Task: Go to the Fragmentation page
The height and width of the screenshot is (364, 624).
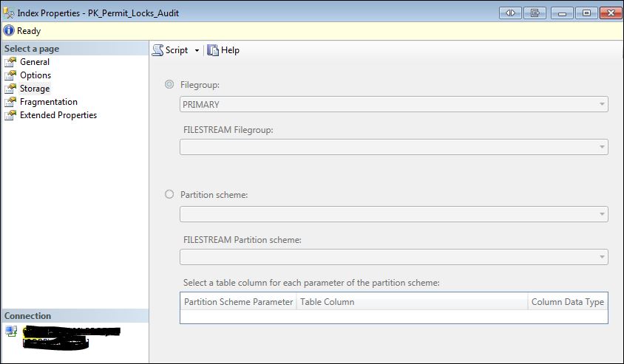Action: (48, 102)
